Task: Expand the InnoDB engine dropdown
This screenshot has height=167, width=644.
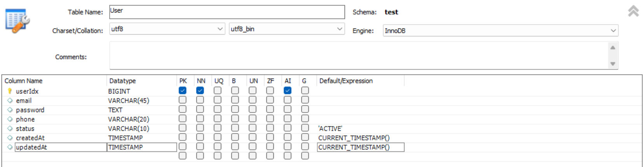Action: 613,31
